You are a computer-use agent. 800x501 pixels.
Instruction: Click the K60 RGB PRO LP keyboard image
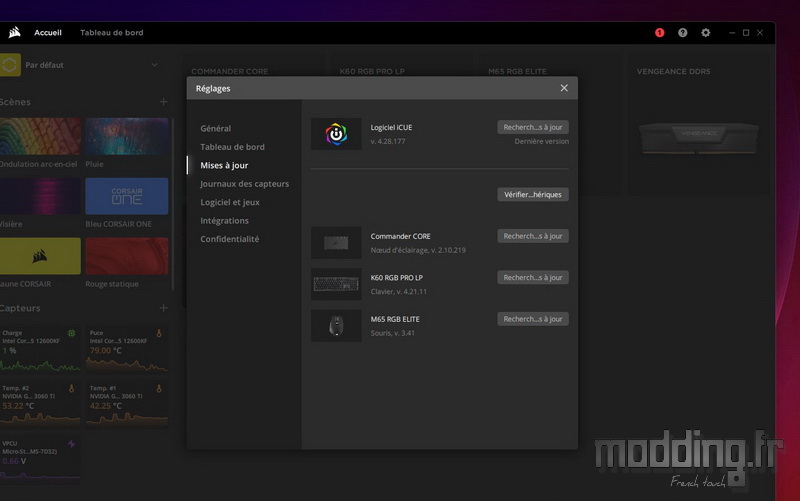[x=336, y=284]
